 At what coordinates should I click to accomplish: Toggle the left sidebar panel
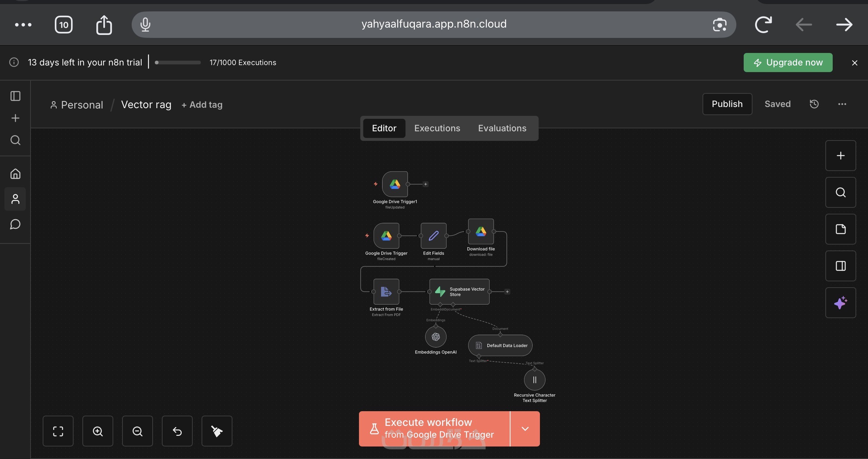[15, 96]
